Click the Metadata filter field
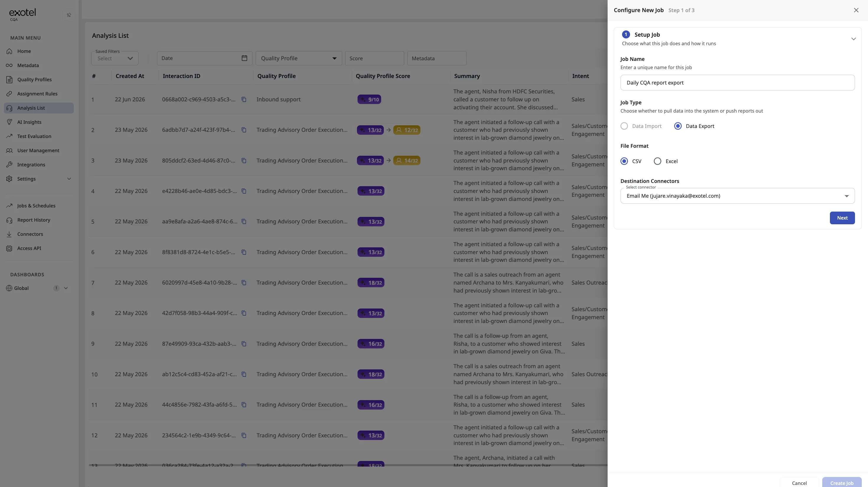The width and height of the screenshot is (868, 487). [x=437, y=58]
